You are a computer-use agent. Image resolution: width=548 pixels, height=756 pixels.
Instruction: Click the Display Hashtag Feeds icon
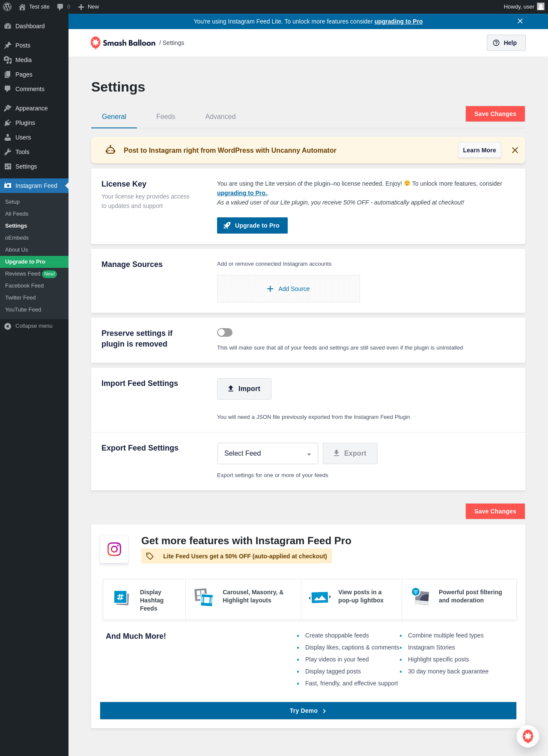click(122, 598)
